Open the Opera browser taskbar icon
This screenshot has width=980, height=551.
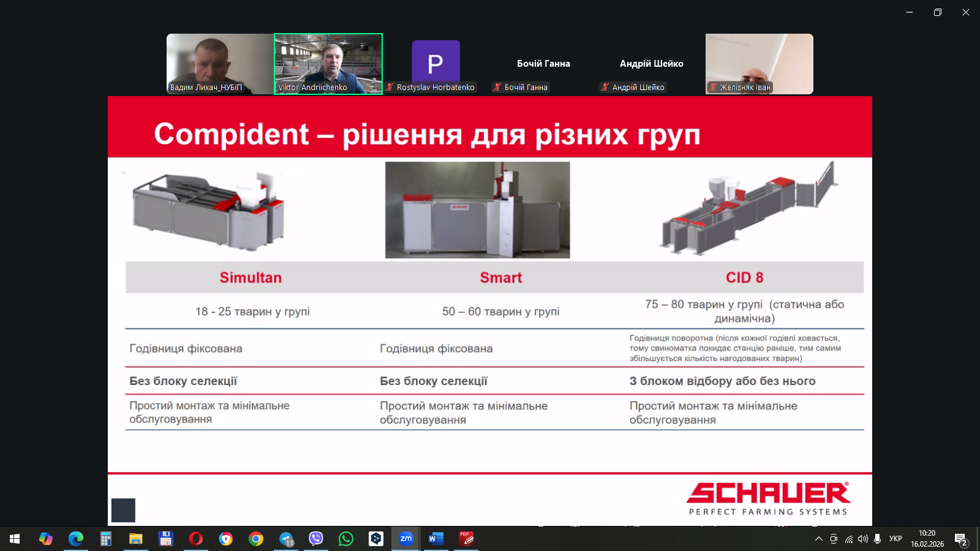tap(196, 539)
